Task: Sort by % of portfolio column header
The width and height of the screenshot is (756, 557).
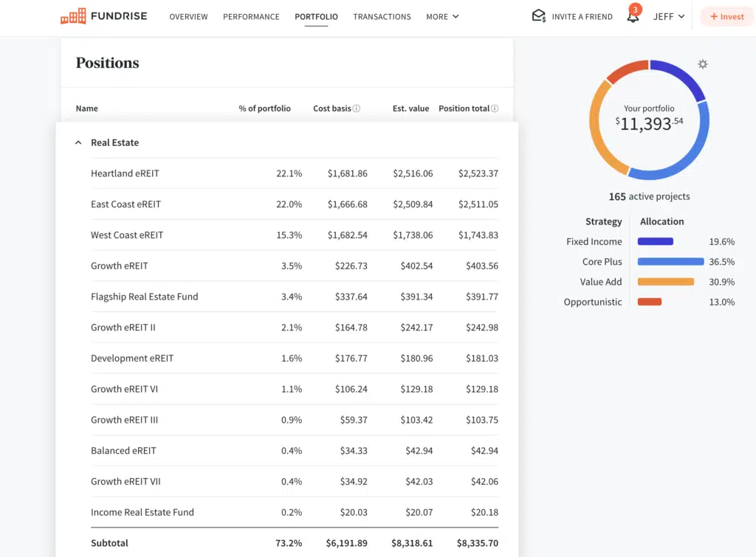Action: pos(264,108)
